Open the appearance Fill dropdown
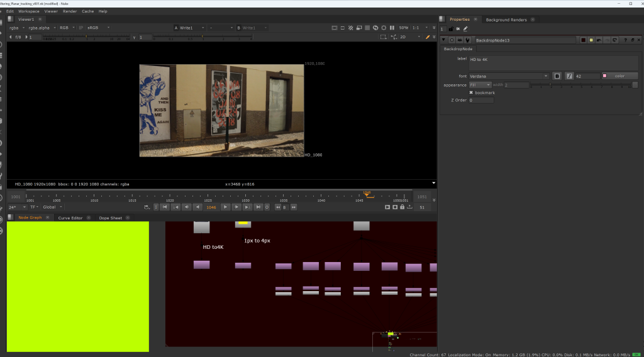The height and width of the screenshot is (357, 644). point(480,85)
